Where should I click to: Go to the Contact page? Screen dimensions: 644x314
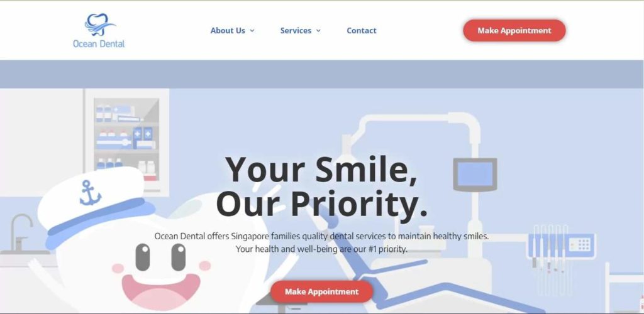362,31
